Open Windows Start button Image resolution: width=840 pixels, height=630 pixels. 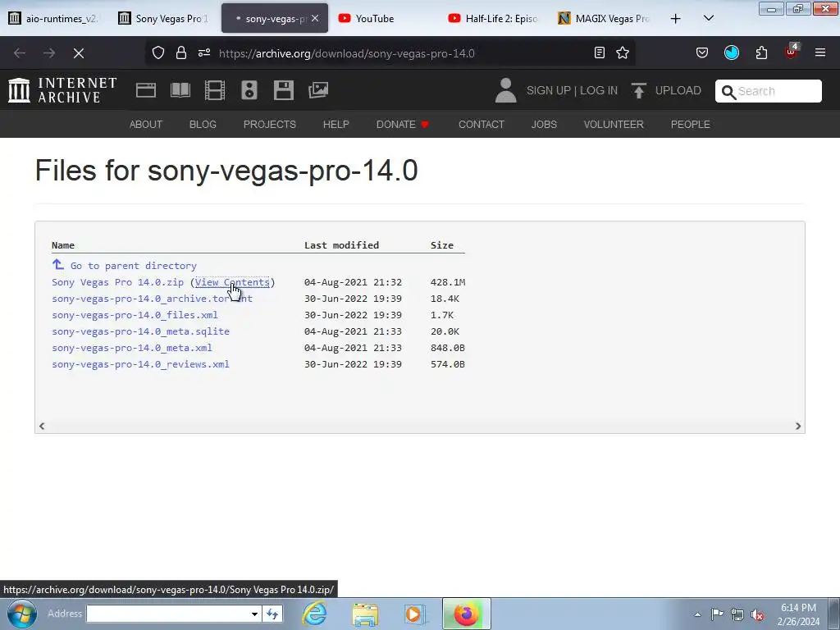coord(21,614)
